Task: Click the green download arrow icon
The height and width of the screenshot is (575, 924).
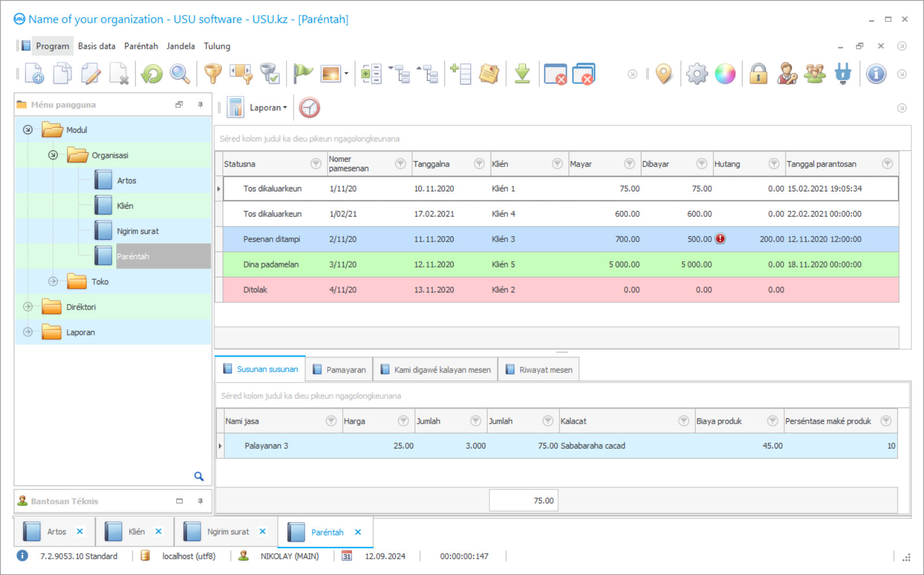Action: click(522, 74)
